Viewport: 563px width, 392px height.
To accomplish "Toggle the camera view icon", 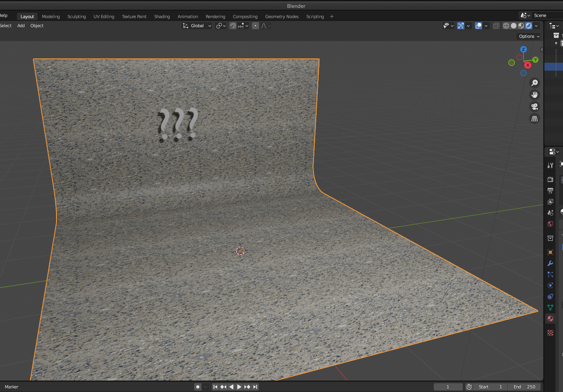I will 535,107.
